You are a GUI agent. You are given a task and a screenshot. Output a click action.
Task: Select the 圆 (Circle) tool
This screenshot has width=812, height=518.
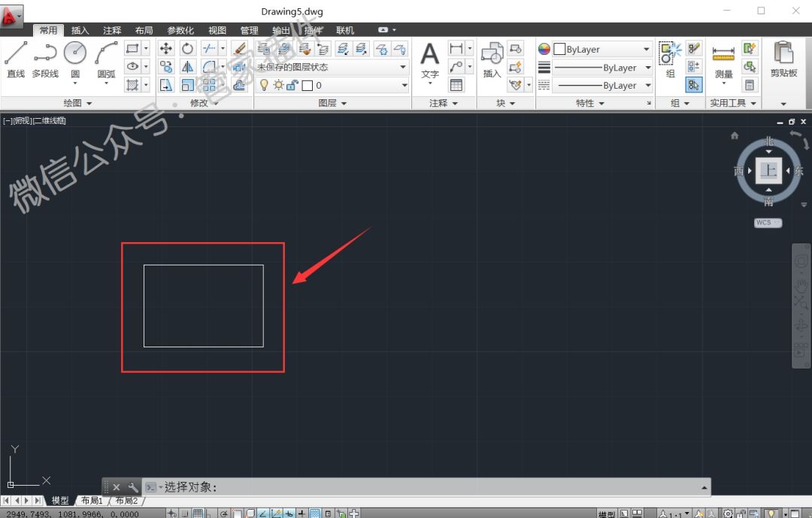coord(75,59)
